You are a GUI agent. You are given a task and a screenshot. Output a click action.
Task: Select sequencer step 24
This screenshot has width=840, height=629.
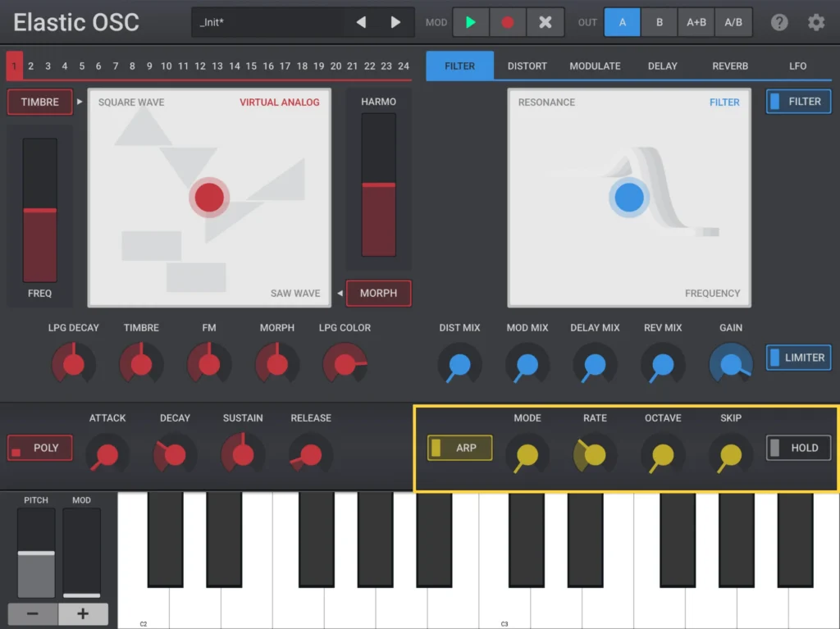point(404,66)
